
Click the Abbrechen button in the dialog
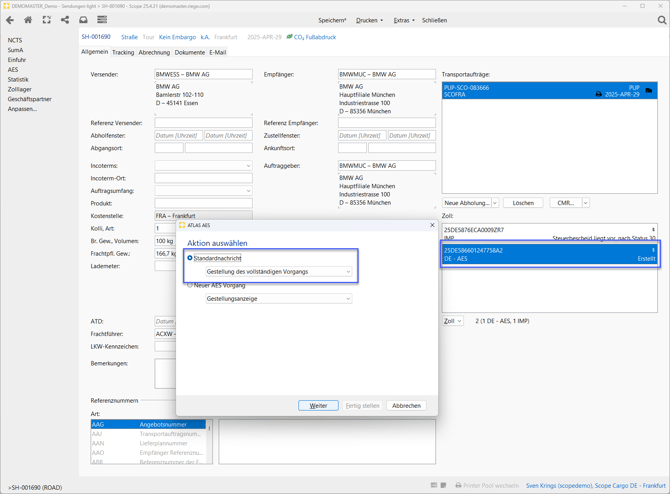(x=406, y=406)
